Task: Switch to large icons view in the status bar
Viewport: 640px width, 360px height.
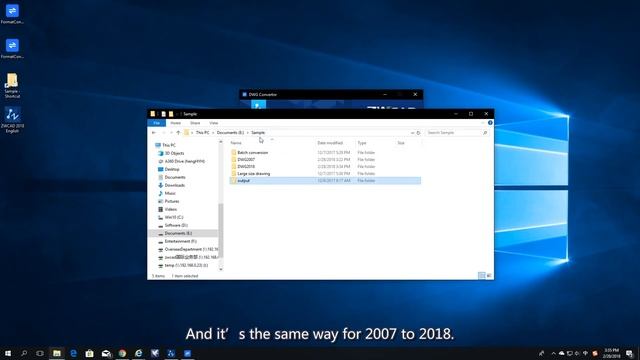Action: 489,276
